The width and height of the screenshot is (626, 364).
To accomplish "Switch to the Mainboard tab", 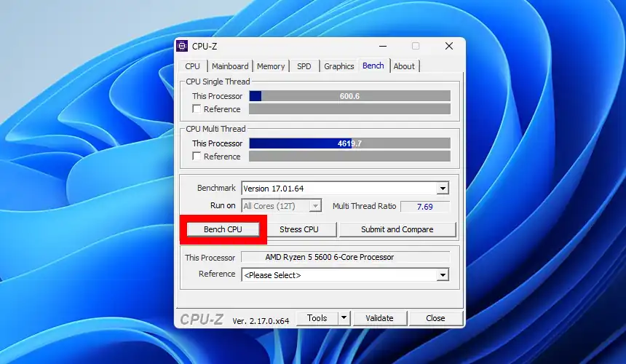I will pyautogui.click(x=230, y=66).
